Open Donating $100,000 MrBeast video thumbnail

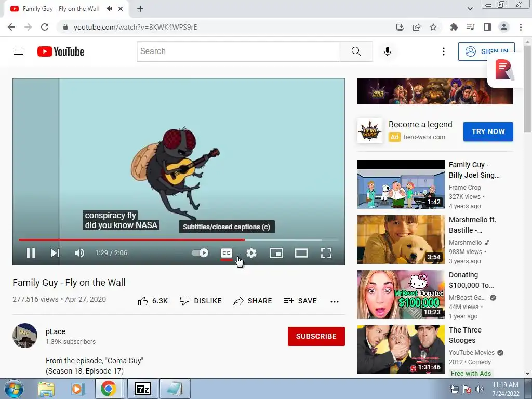[x=401, y=295]
